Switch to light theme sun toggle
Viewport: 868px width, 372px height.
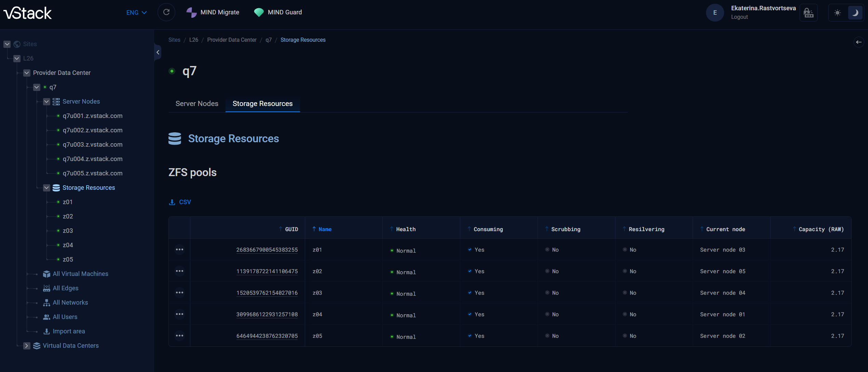(837, 13)
